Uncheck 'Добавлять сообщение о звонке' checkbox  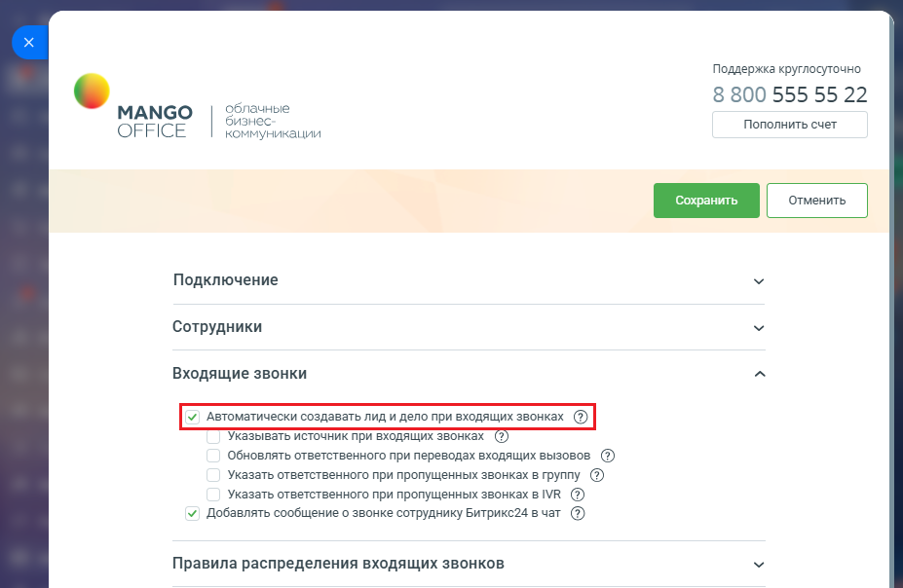(192, 513)
